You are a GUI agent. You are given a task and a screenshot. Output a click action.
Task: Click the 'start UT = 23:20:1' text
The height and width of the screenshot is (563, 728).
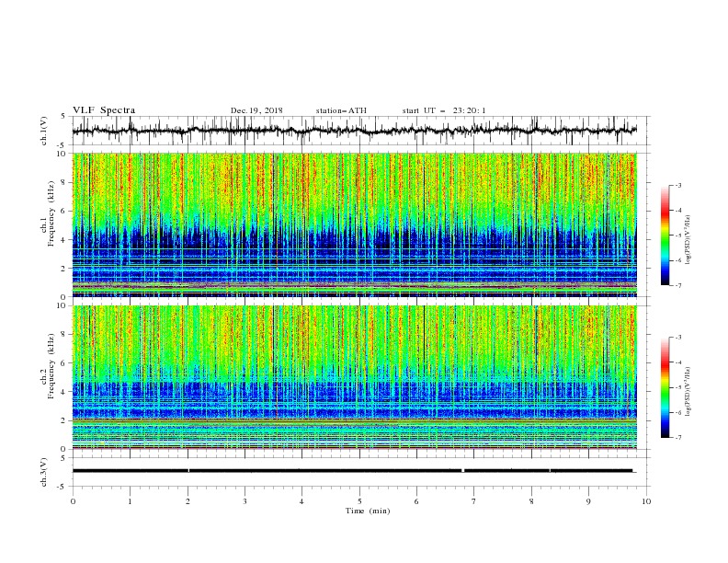pyautogui.click(x=444, y=110)
